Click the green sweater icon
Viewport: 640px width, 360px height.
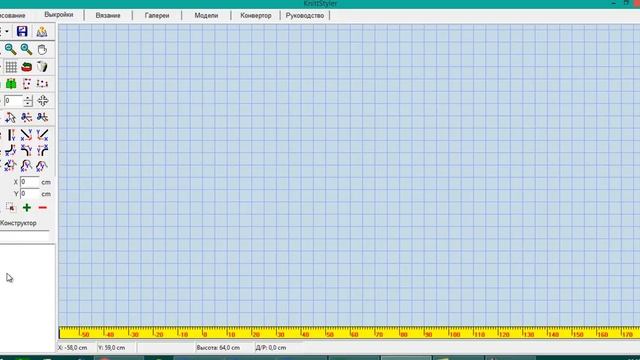(11, 84)
